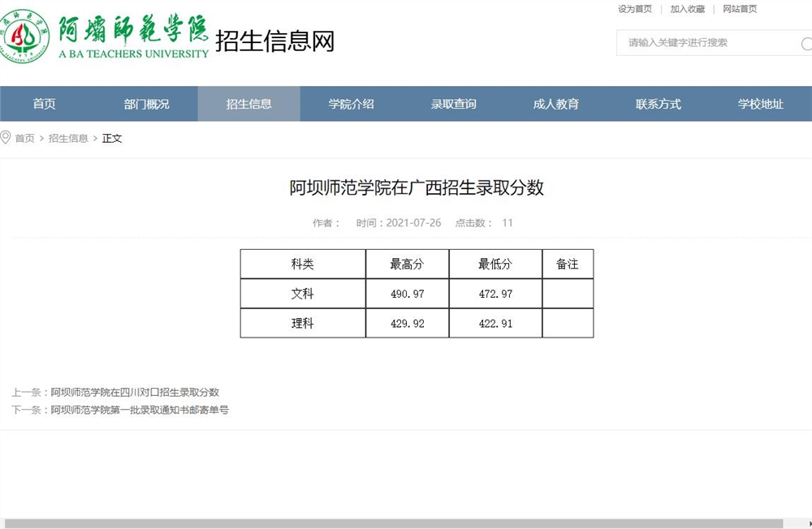Click the 472.97 score cell
This screenshot has height=529, width=812.
(x=495, y=294)
